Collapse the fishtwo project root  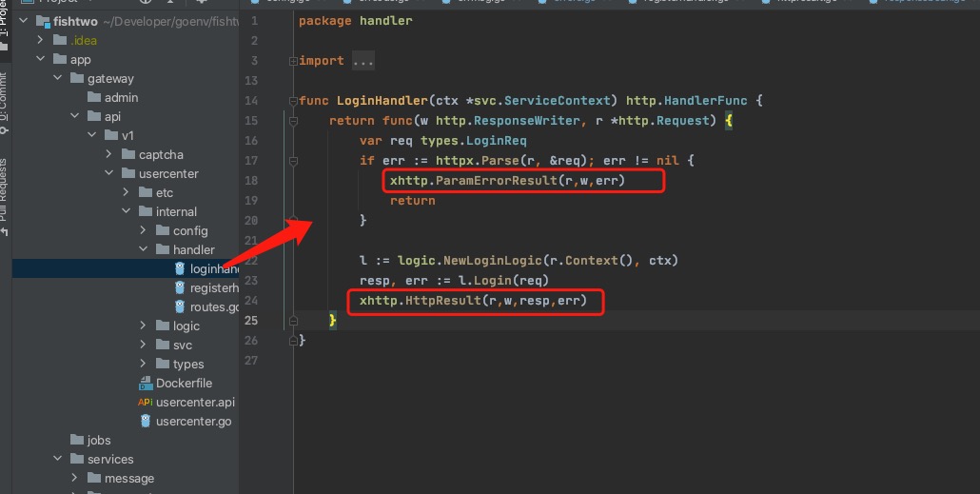point(24,21)
